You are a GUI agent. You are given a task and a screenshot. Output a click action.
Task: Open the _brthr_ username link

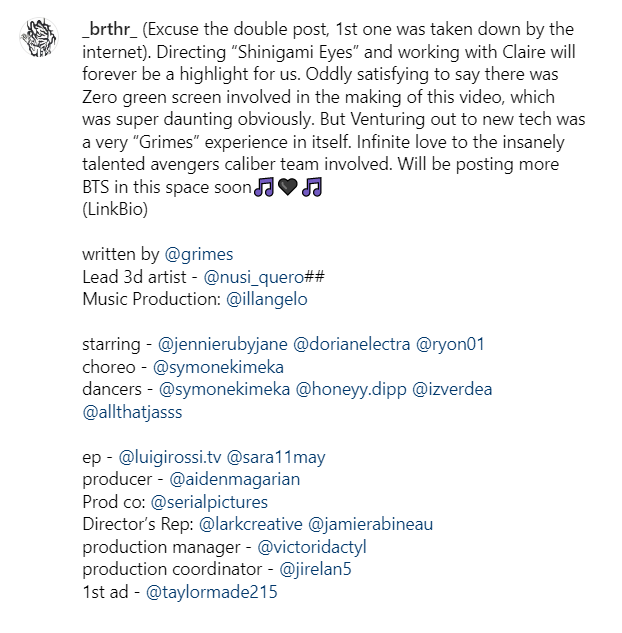coord(109,29)
